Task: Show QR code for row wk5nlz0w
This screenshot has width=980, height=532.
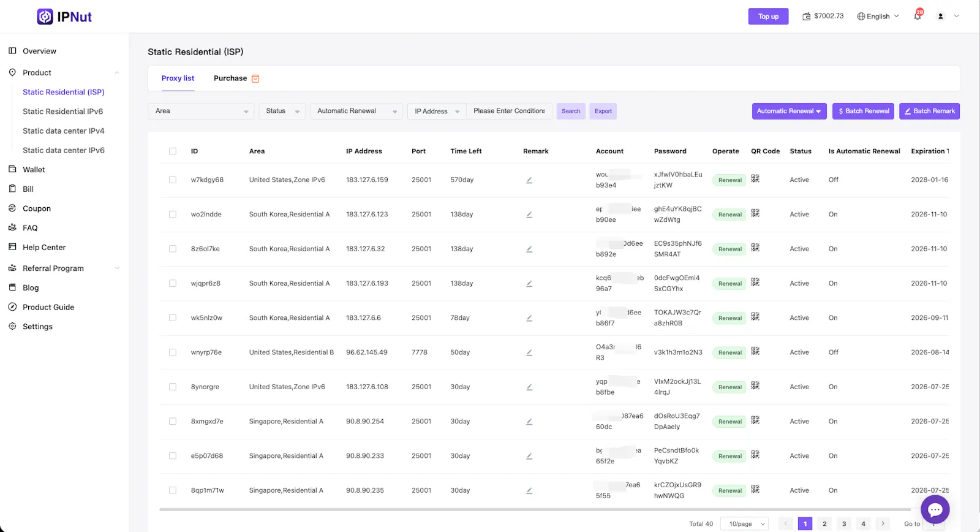Action: [755, 316]
